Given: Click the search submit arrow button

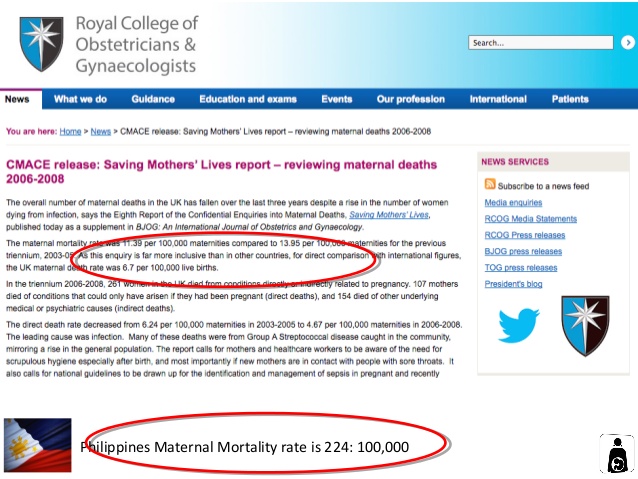Looking at the screenshot, I should pos(627,42).
